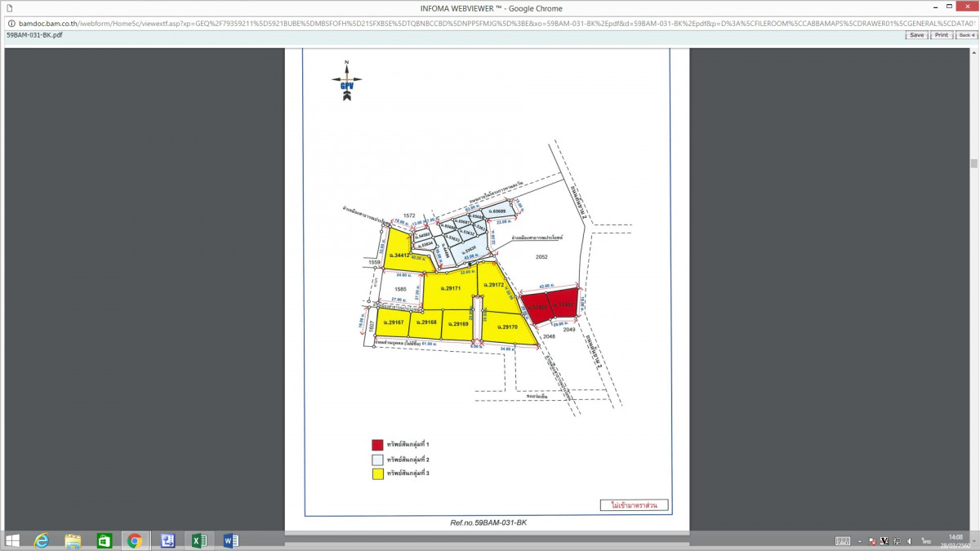Launch Internet Explorer from the taskbar
This screenshot has height=551, width=980.
pos(42,540)
